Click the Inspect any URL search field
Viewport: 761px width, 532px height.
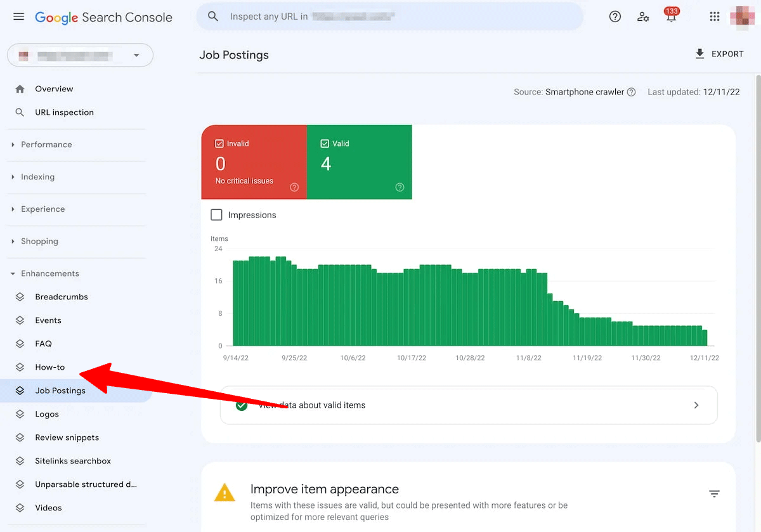click(390, 17)
